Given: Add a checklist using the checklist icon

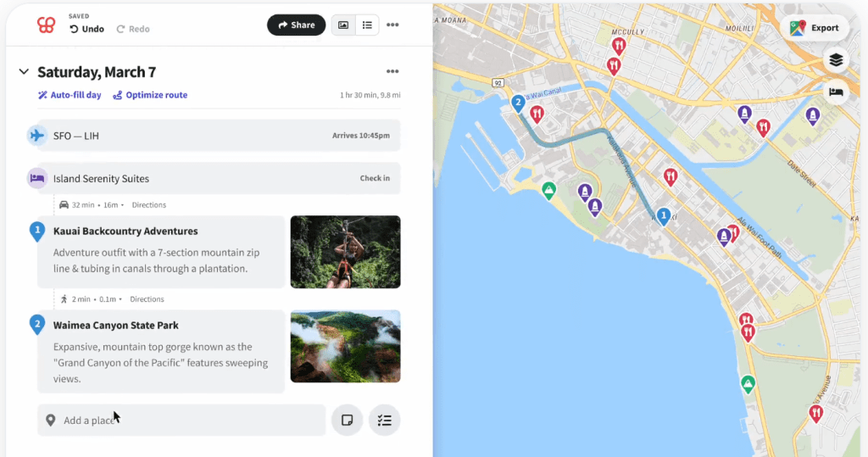Looking at the screenshot, I should pos(384,420).
